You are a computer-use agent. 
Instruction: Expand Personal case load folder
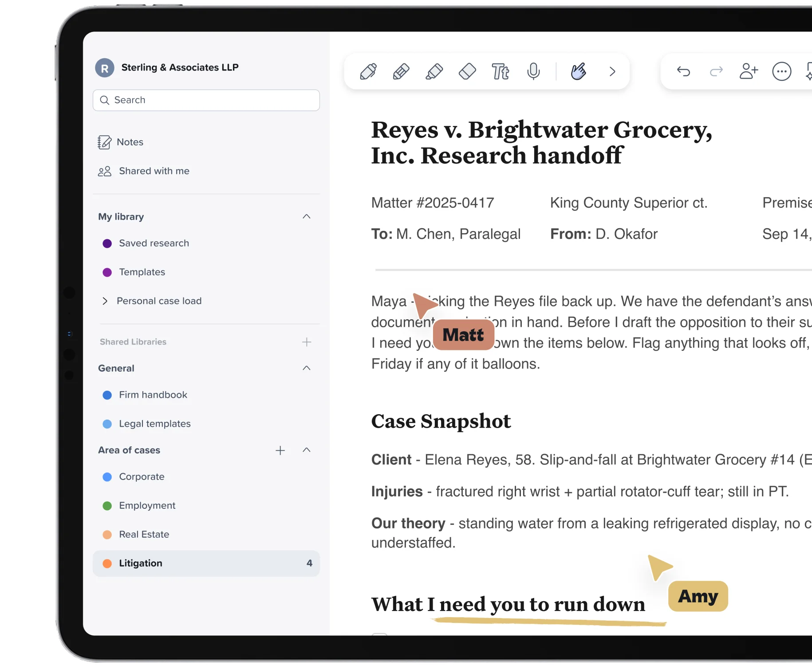tap(105, 301)
